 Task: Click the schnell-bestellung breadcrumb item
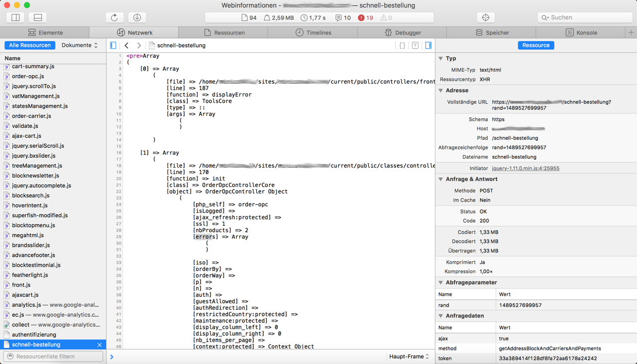pos(177,45)
